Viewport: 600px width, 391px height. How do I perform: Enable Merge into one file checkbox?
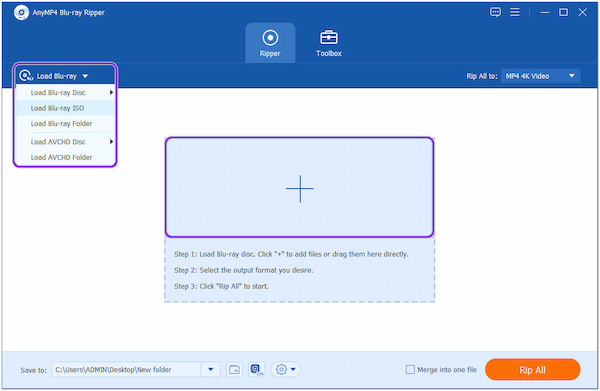pos(410,370)
